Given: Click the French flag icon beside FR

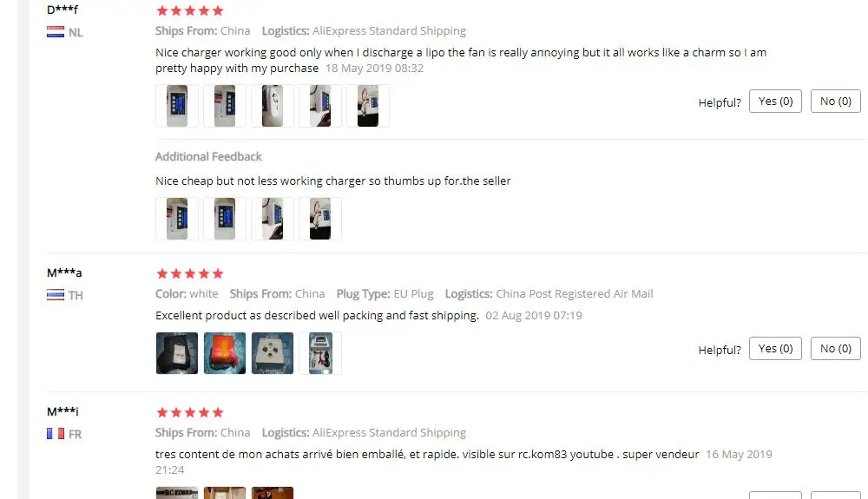Looking at the screenshot, I should (56, 434).
